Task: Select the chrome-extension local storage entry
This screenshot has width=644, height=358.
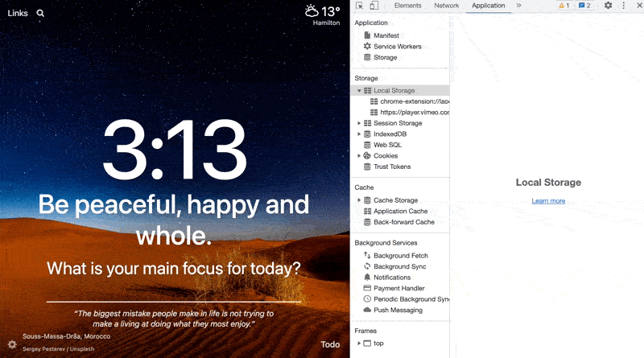Action: 415,101
